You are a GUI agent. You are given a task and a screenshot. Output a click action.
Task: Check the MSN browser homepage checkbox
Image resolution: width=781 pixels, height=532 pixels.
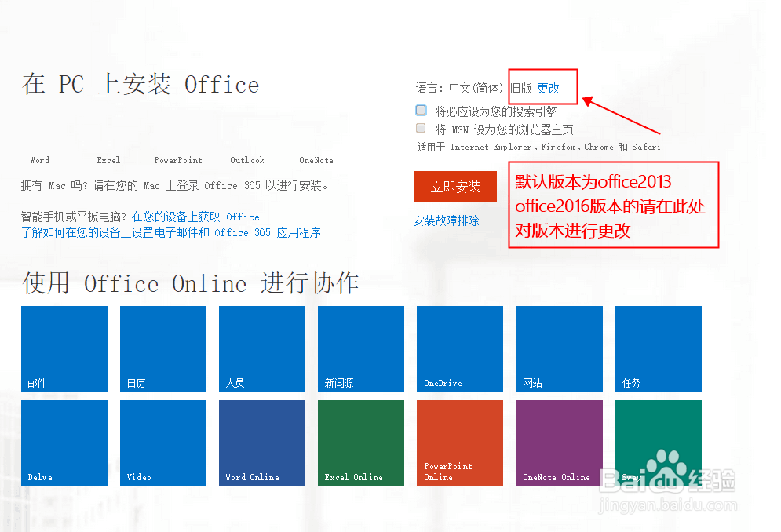point(421,128)
